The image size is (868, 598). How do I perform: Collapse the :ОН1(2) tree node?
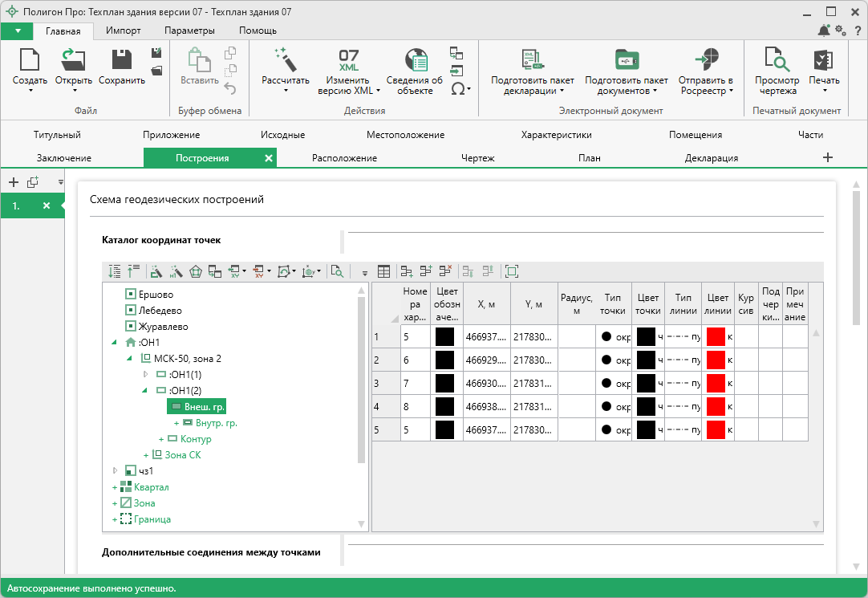(145, 391)
